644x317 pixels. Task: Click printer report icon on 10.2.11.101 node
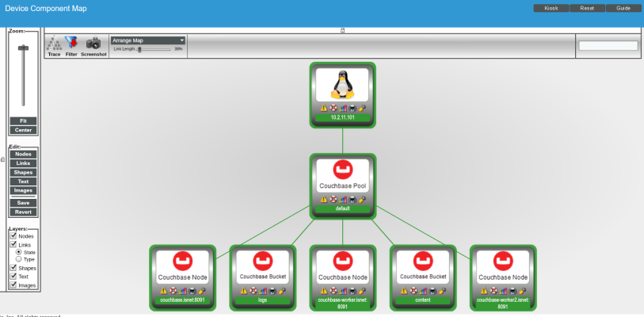352,108
